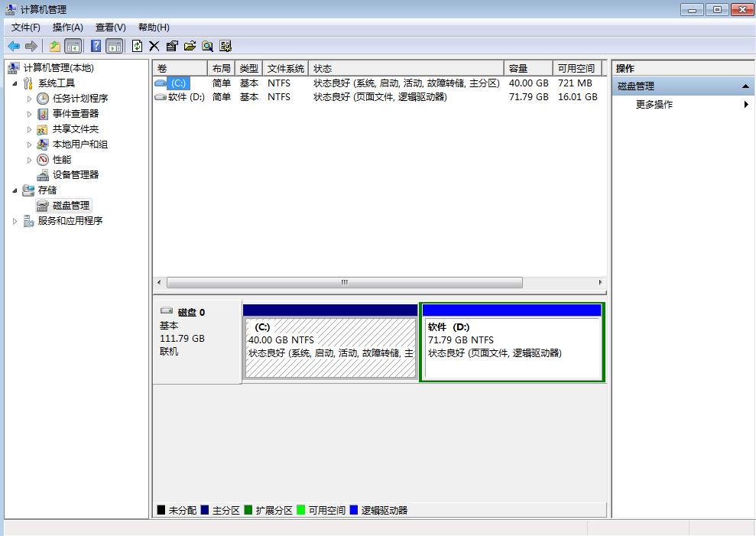Select 计算机管理(本地) root node
The image size is (756, 536).
click(58, 68)
